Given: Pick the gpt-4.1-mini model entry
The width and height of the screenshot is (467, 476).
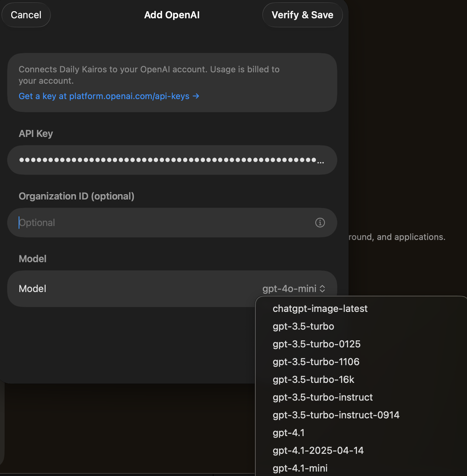Looking at the screenshot, I should 300,468.
